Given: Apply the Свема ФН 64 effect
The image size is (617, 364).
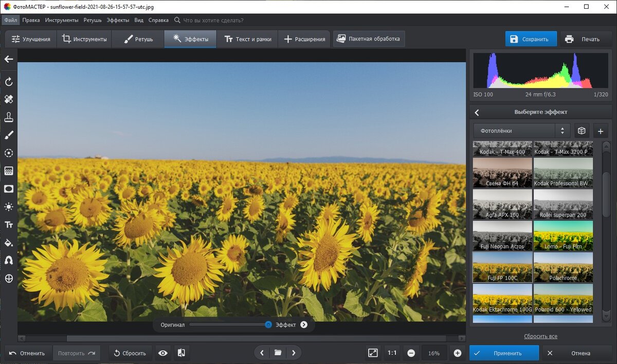Looking at the screenshot, I should [x=502, y=173].
